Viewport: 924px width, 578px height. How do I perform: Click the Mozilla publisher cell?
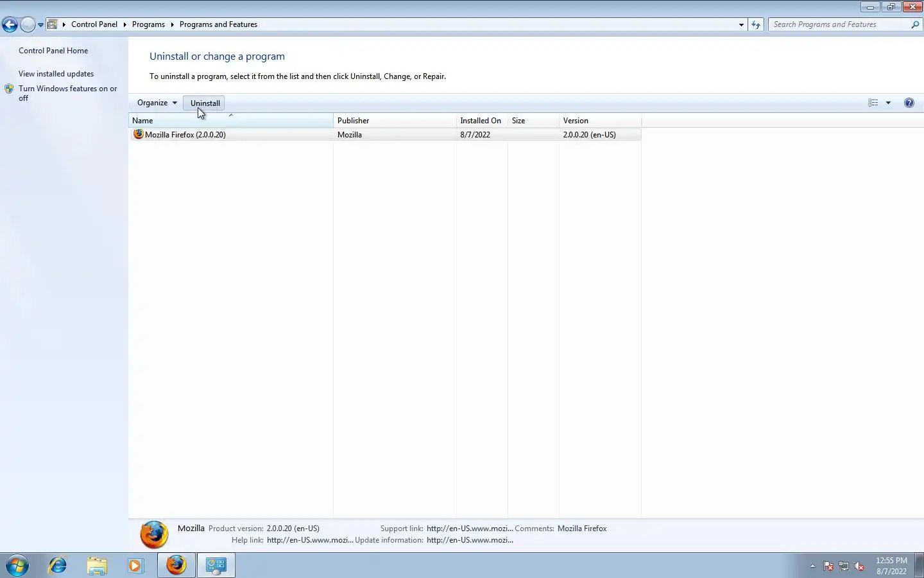(x=350, y=135)
